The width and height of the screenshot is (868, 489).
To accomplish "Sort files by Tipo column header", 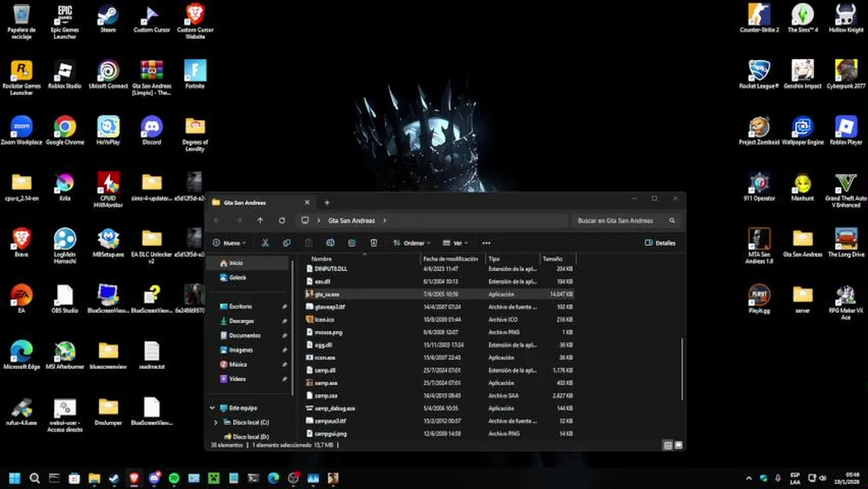I will pyautogui.click(x=513, y=259).
